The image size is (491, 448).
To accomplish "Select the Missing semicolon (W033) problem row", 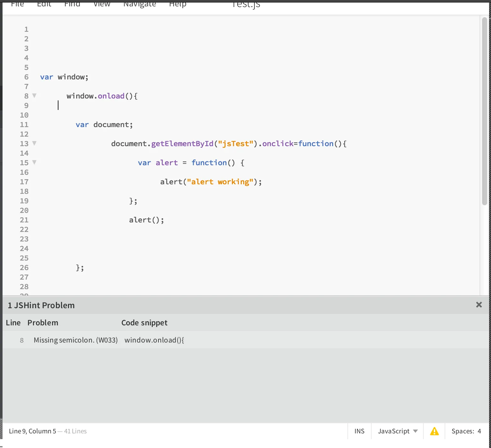I will pos(246,340).
